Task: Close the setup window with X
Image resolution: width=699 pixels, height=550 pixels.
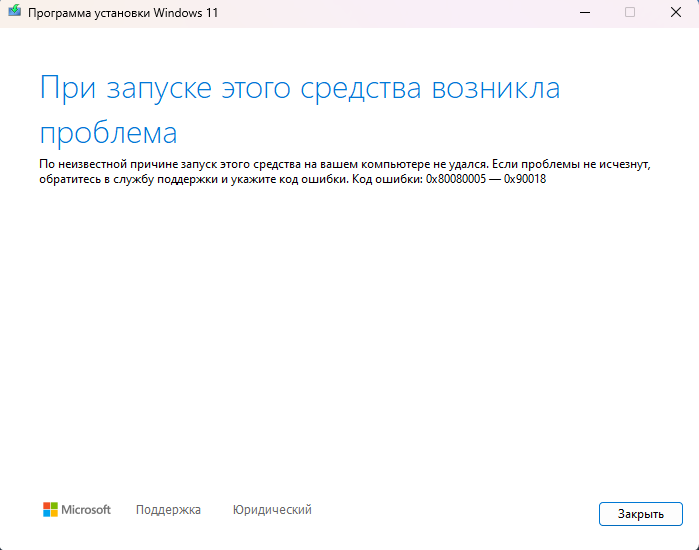Action: 676,12
